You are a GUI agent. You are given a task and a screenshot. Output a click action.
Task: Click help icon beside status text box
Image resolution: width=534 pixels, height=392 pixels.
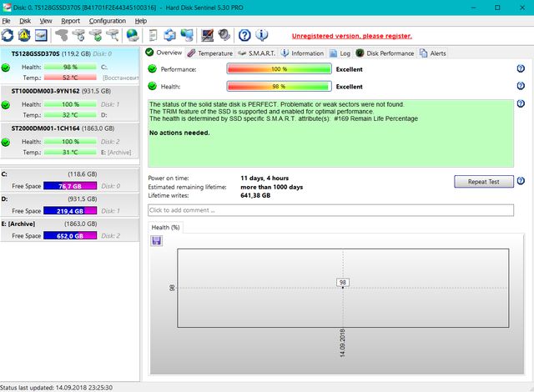coord(521,103)
